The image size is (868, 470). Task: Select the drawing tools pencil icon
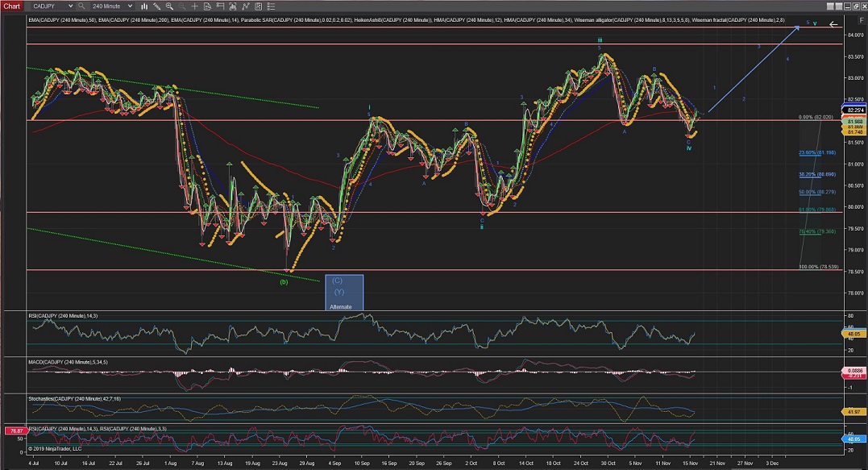[x=159, y=6]
